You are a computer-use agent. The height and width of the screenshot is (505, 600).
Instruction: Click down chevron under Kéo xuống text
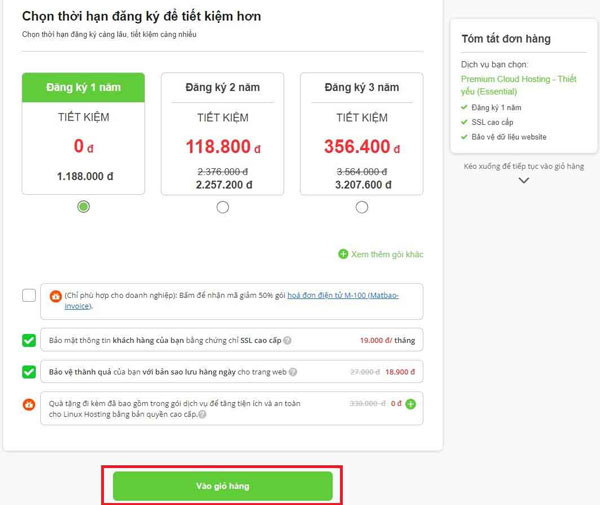coord(523,180)
